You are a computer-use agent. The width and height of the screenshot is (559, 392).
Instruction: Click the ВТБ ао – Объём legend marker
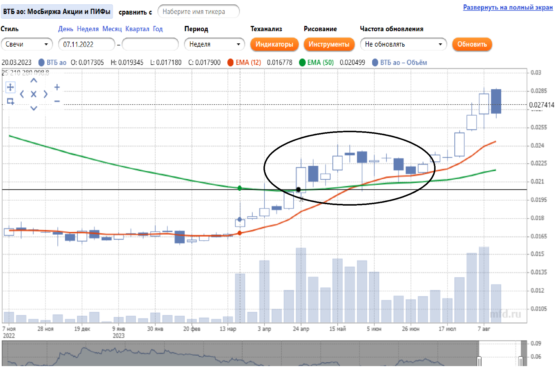pos(375,63)
